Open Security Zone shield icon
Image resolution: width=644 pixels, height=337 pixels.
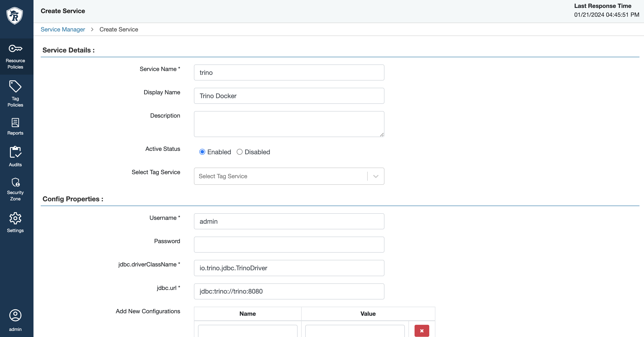pyautogui.click(x=15, y=182)
